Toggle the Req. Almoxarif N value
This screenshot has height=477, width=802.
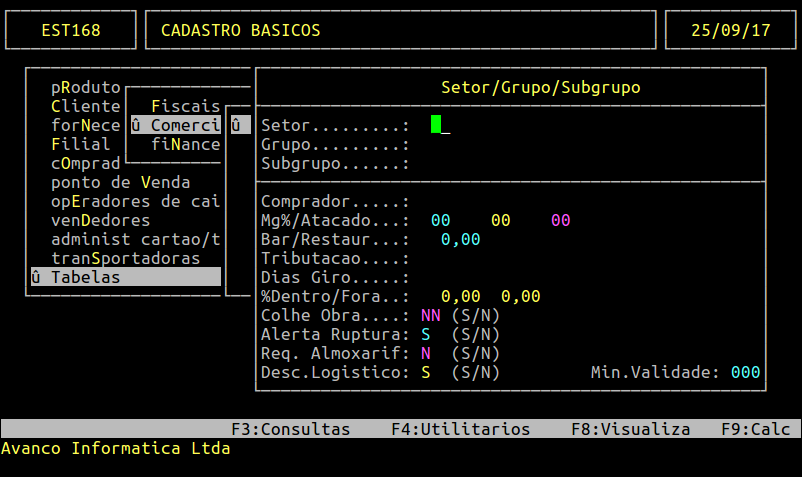[x=426, y=353]
